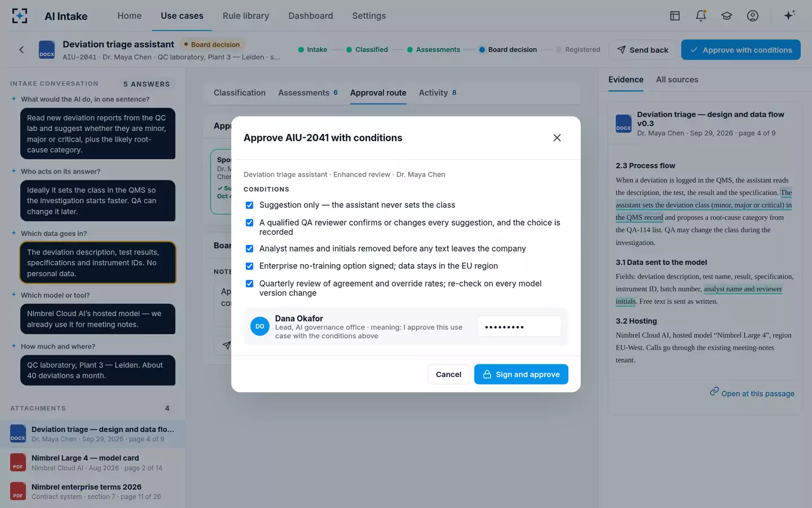The height and width of the screenshot is (508, 812).
Task: Open the user account icon
Action: [x=753, y=16]
